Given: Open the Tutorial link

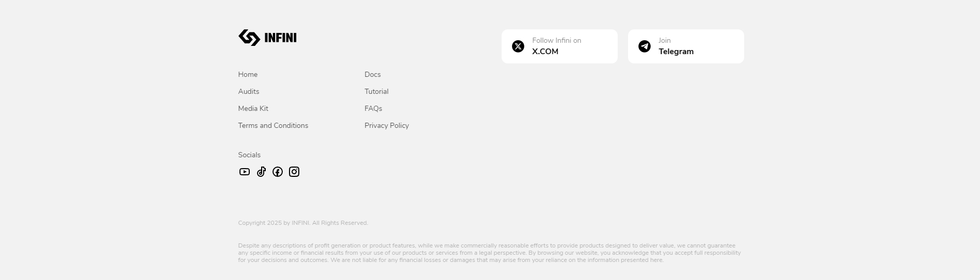Looking at the screenshot, I should 377,91.
